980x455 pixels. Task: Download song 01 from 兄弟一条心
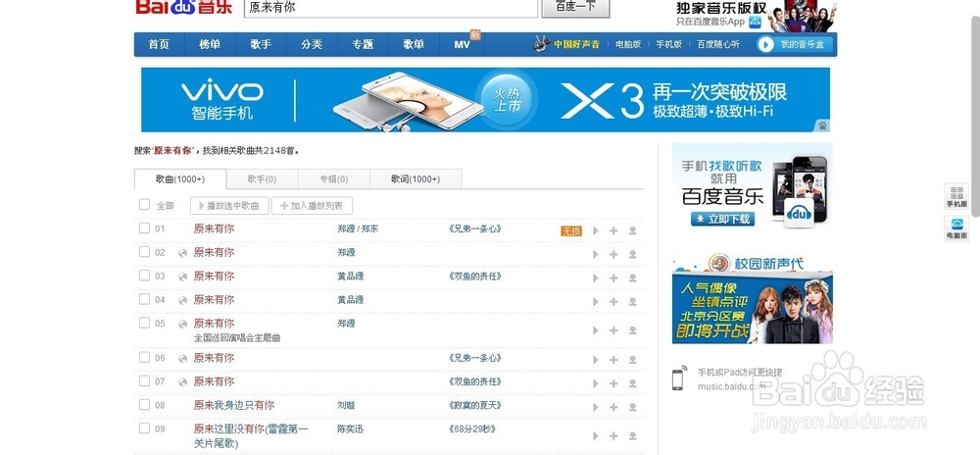point(632,230)
